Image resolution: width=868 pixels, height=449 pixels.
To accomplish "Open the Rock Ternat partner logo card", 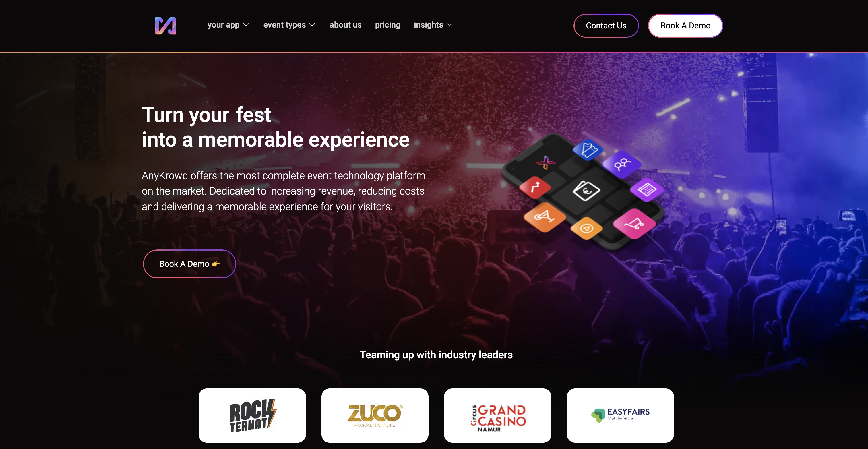I will tap(252, 415).
